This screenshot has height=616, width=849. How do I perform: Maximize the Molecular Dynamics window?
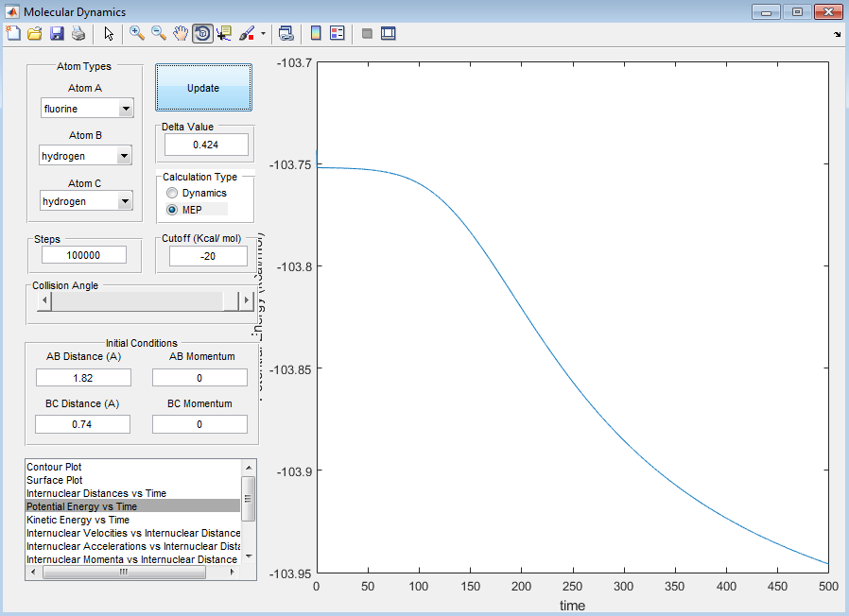[x=797, y=12]
